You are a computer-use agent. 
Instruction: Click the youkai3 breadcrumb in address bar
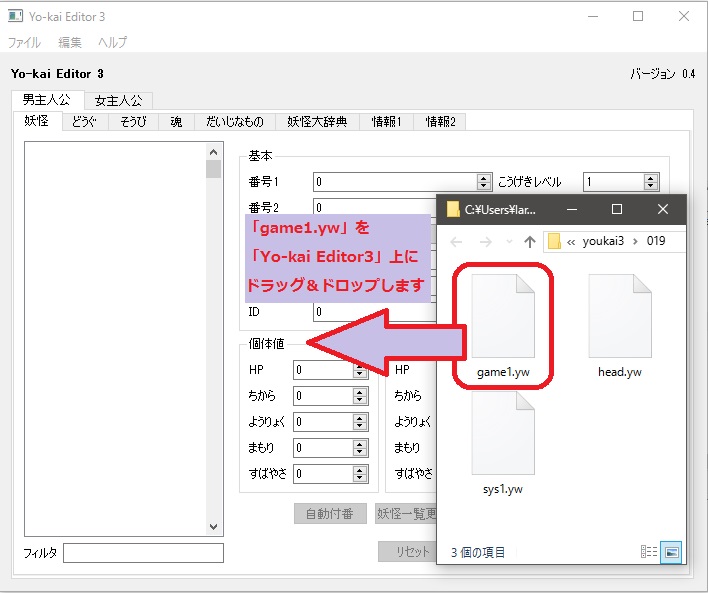tap(603, 241)
